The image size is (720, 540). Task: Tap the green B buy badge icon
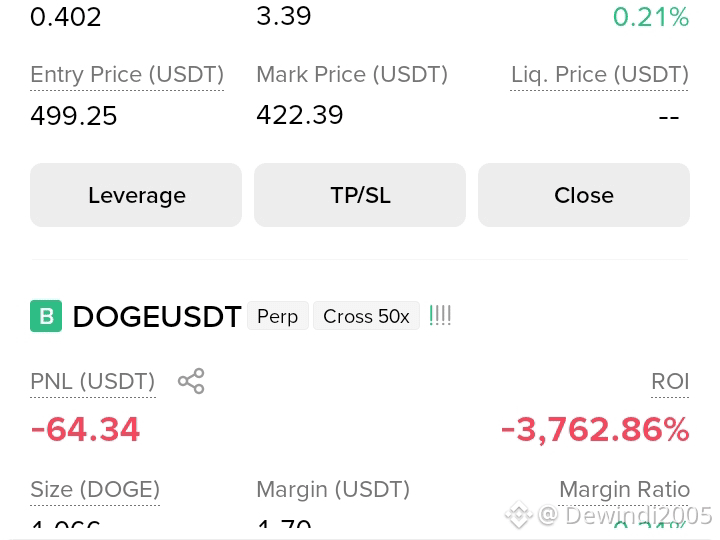click(x=46, y=316)
